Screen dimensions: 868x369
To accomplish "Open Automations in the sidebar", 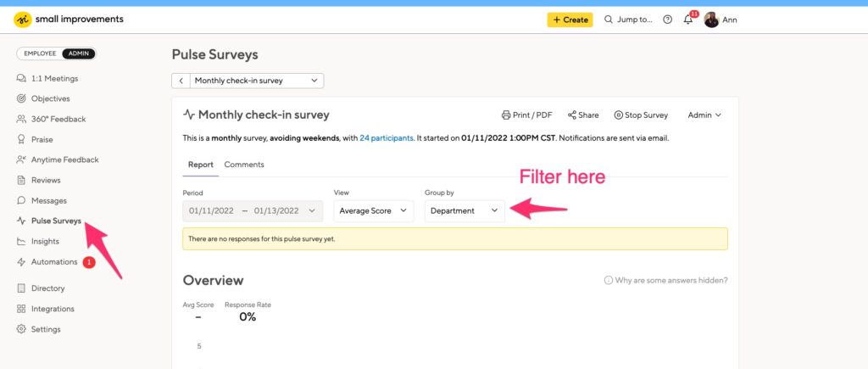I will [54, 262].
